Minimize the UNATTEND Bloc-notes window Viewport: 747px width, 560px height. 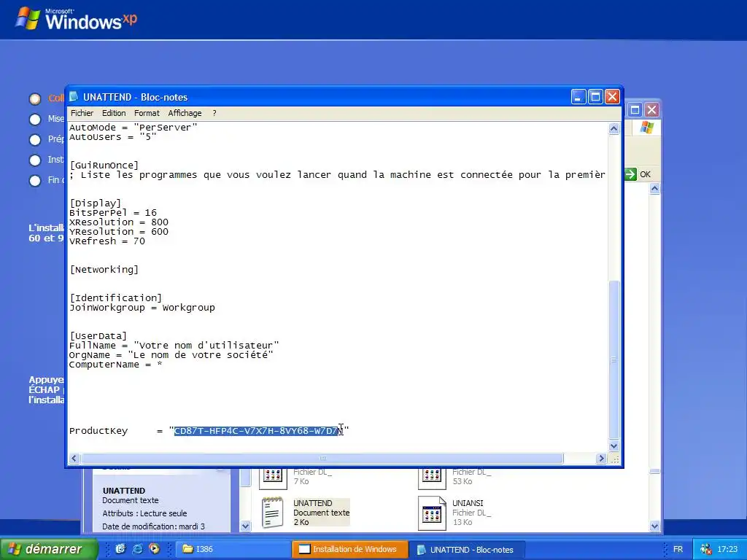coord(578,97)
